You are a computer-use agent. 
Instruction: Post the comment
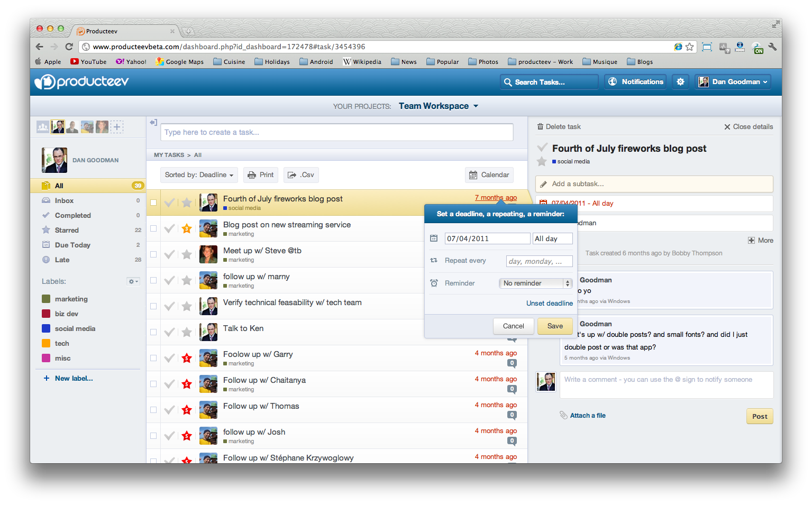[x=760, y=417]
